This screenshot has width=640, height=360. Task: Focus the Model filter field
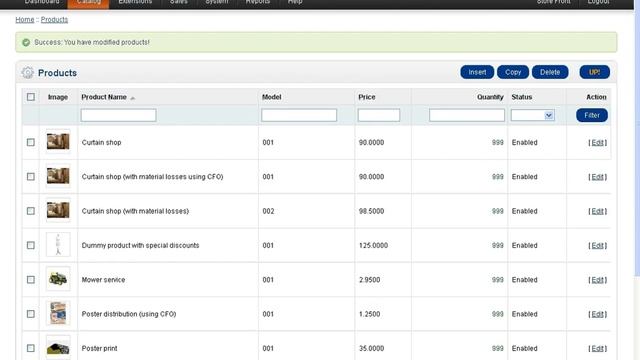[x=299, y=115]
